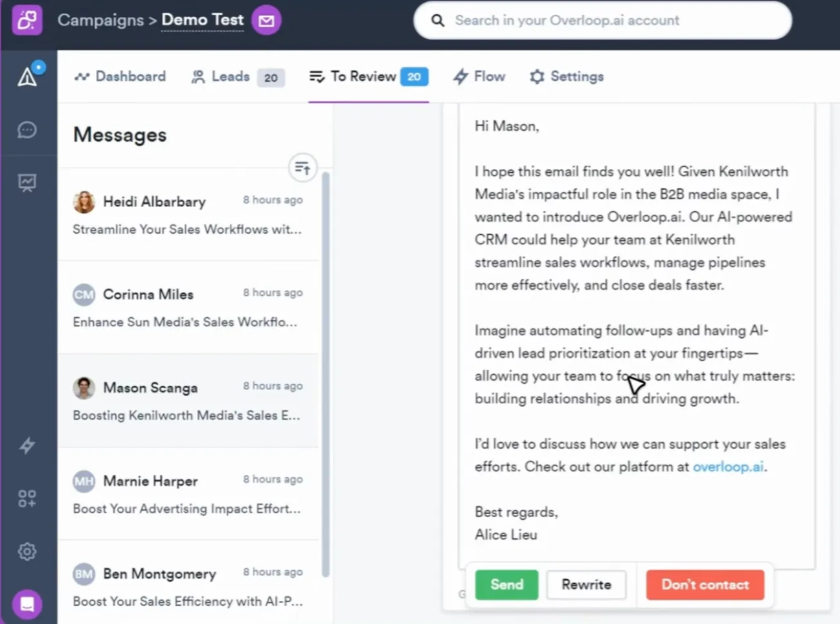Open conversations chat bubble icon in sidebar

27,130
